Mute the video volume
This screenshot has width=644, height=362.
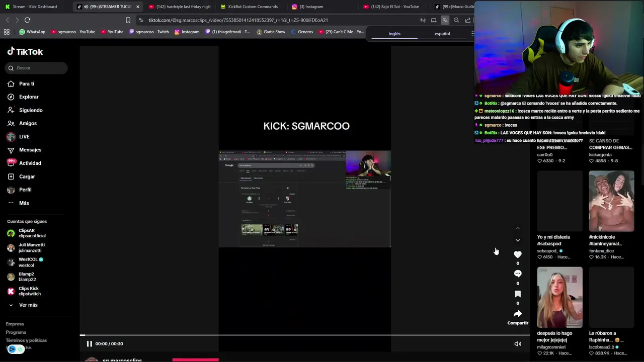[518, 344]
